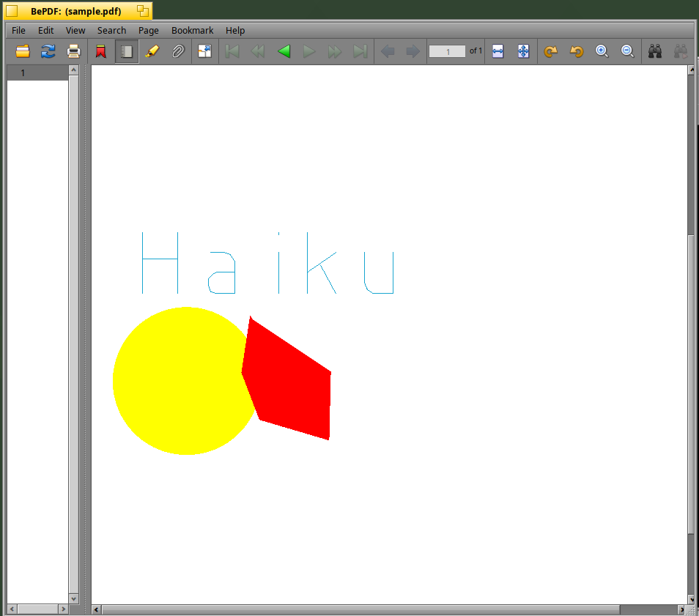699x616 pixels.
Task: Open the Help menu
Action: point(235,30)
